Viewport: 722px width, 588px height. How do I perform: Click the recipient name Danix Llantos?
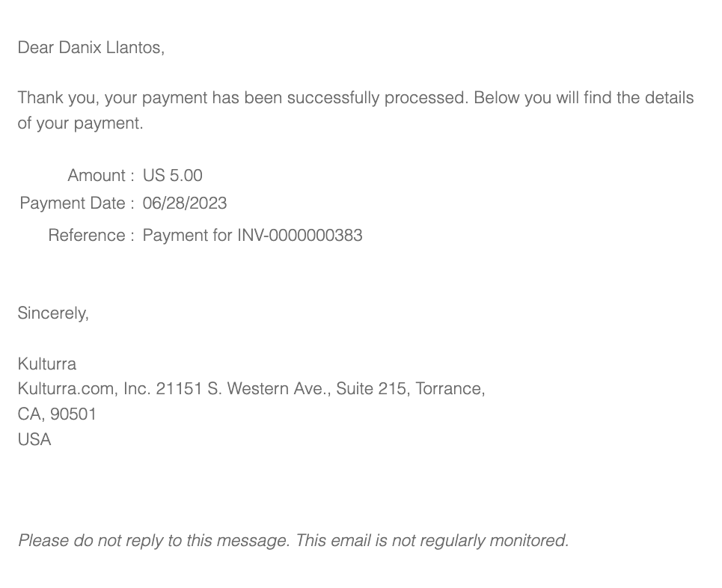tap(120, 48)
